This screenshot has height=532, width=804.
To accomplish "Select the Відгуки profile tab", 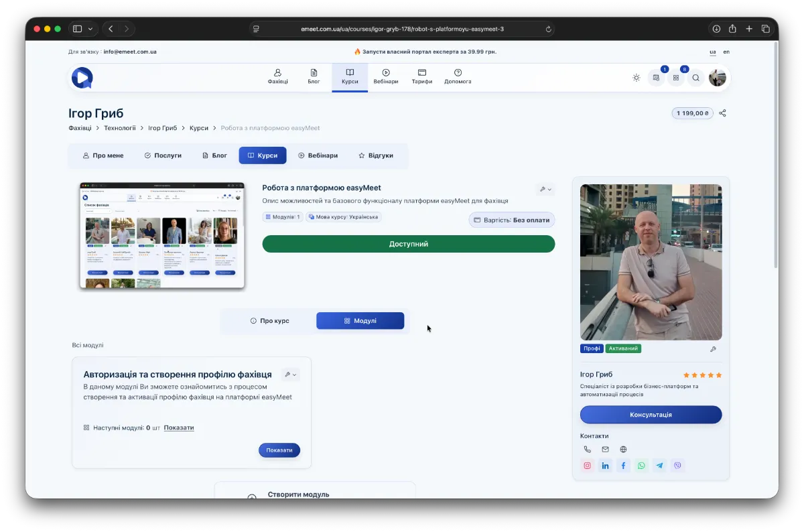I will (375, 155).
